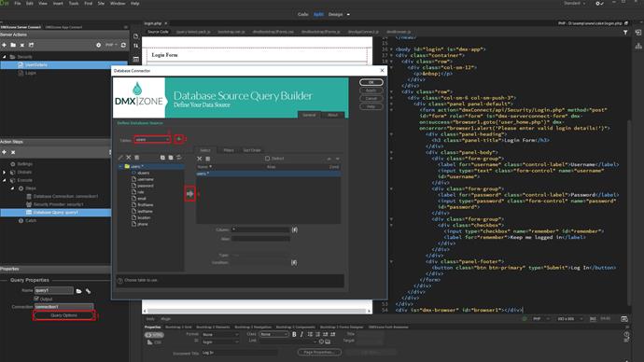Collapse the Execute node in Action Steps
The width and height of the screenshot is (644, 362).
(x=5, y=180)
